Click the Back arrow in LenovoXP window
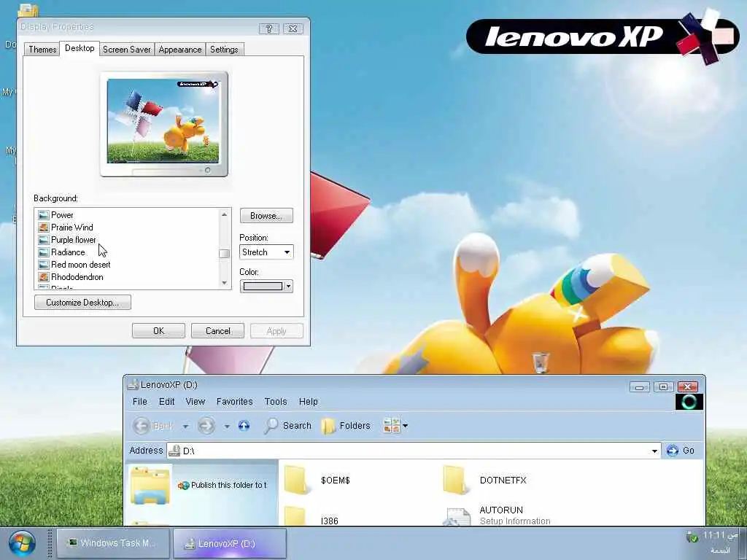The height and width of the screenshot is (560, 747). (x=142, y=426)
